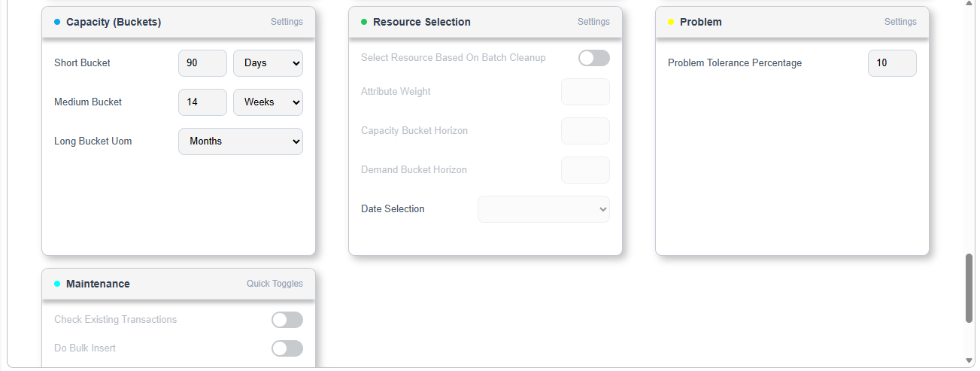Open the Date Selection dropdown
980x371 pixels.
point(543,209)
